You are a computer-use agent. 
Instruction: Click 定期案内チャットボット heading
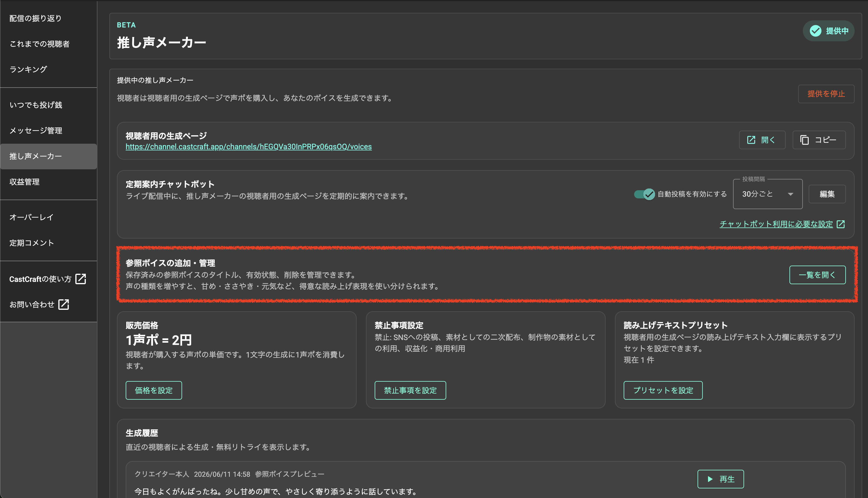coord(170,184)
